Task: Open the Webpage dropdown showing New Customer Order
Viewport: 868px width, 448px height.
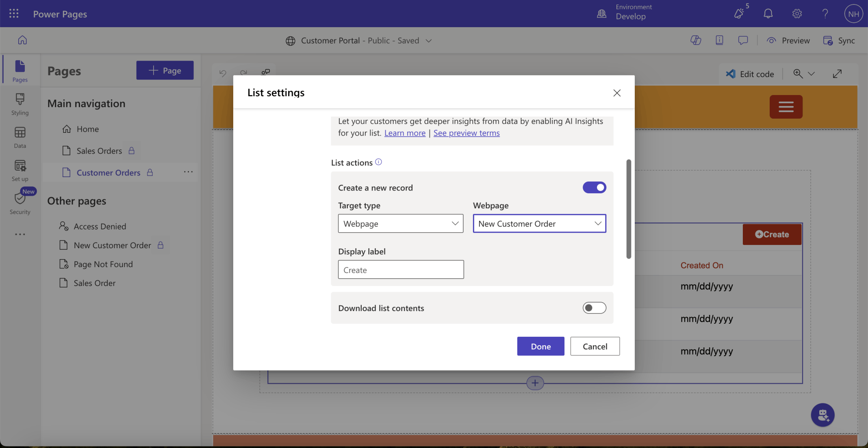Action: pos(539,223)
